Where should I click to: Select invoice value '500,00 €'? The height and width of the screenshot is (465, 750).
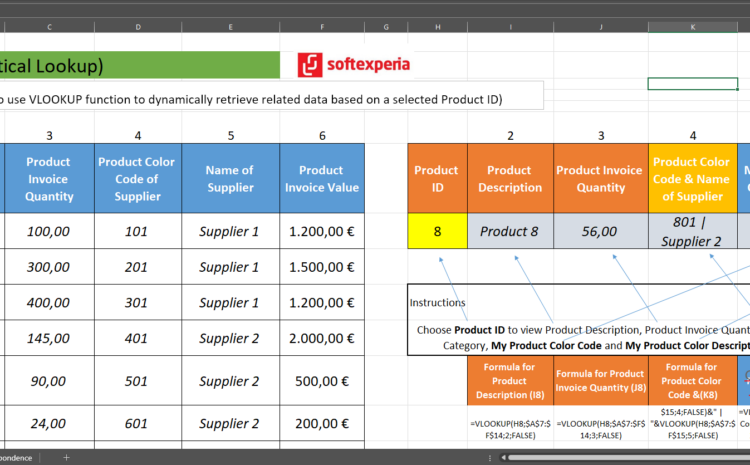coord(322,381)
